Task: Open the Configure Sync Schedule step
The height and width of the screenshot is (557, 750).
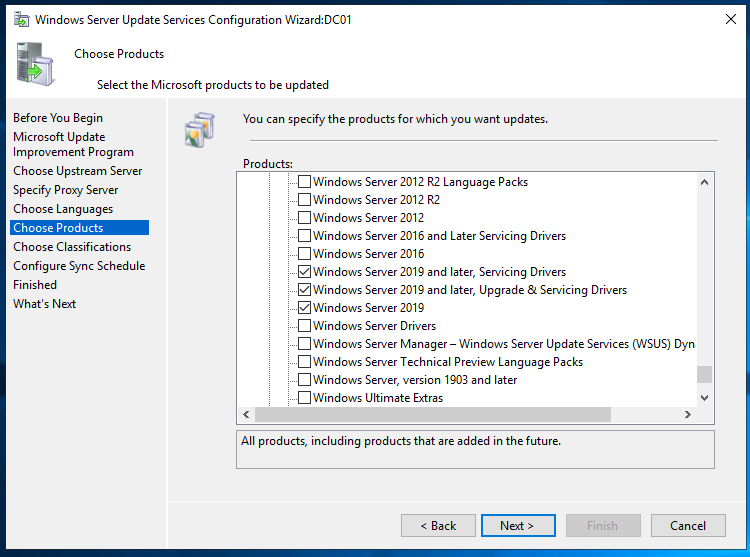Action: (79, 266)
